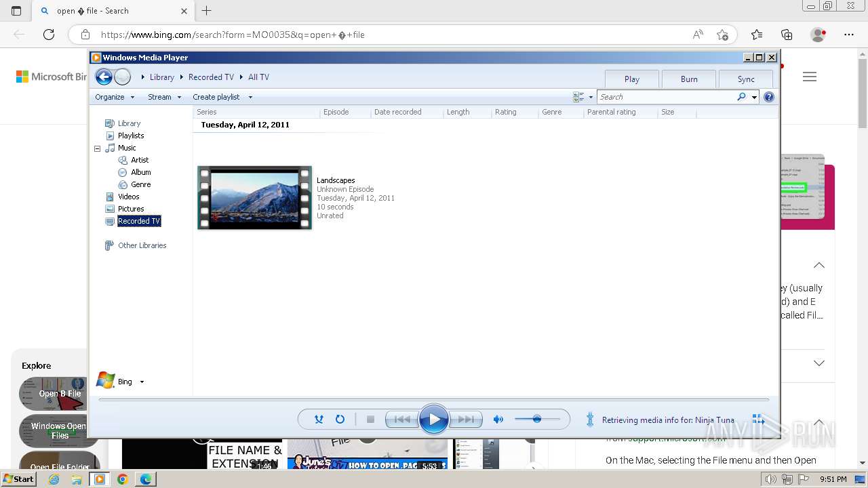This screenshot has height=488, width=868.
Task: Sort by the Genre column header
Action: coord(561,112)
